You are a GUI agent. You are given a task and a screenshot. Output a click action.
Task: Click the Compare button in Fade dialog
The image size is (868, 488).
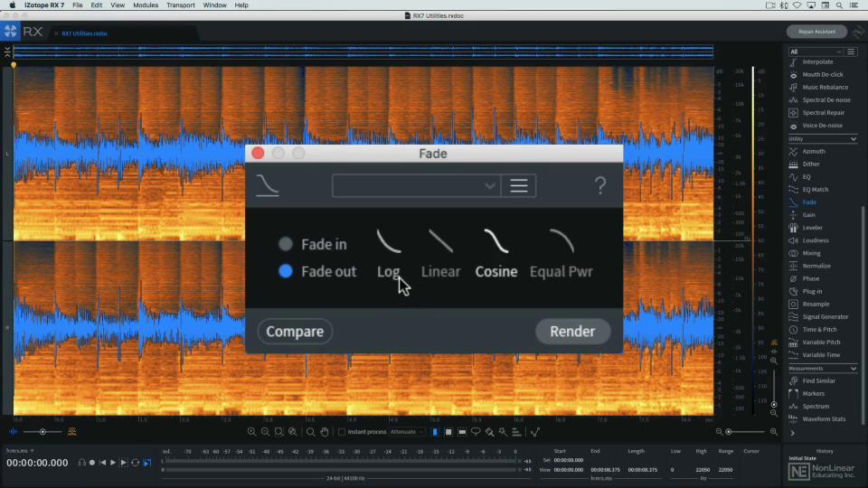point(295,332)
